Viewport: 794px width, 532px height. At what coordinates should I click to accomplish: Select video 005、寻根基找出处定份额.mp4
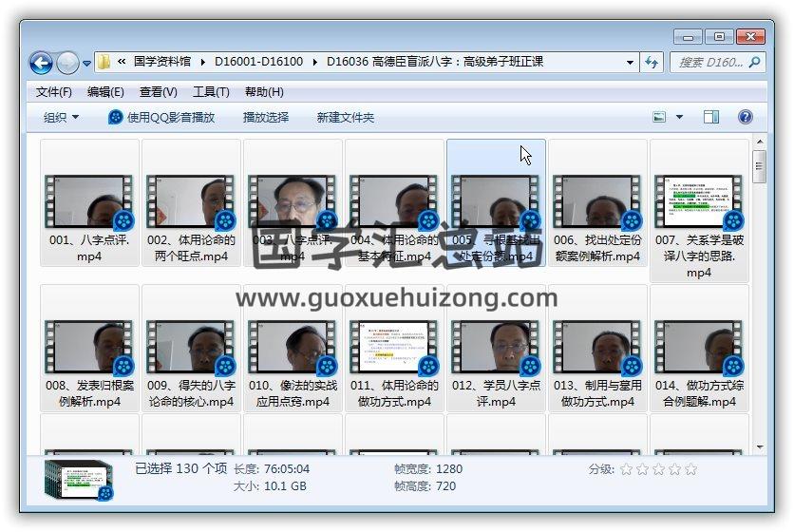[496, 202]
